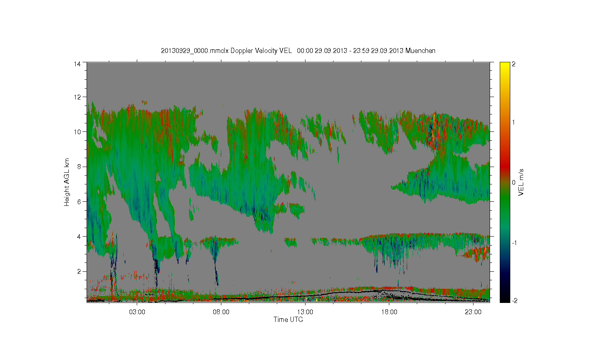The height and width of the screenshot is (364, 607).
Task: Click the yellow top of the colorbar
Action: (x=505, y=65)
